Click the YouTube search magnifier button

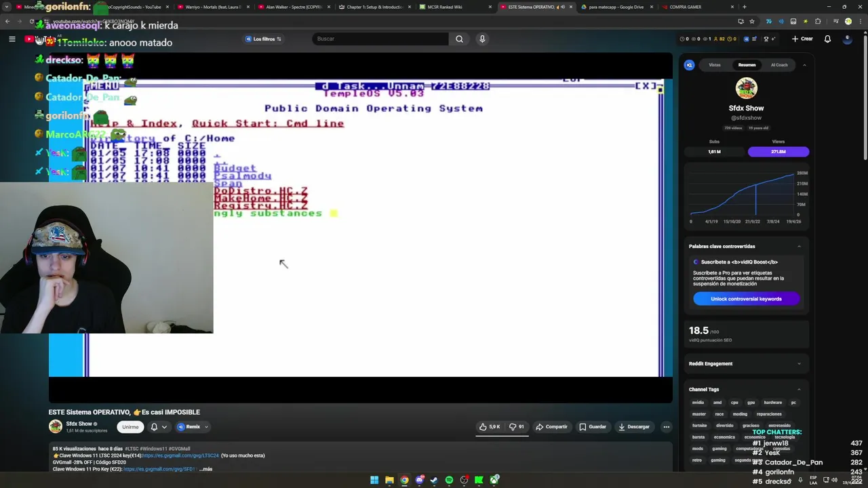click(x=459, y=39)
